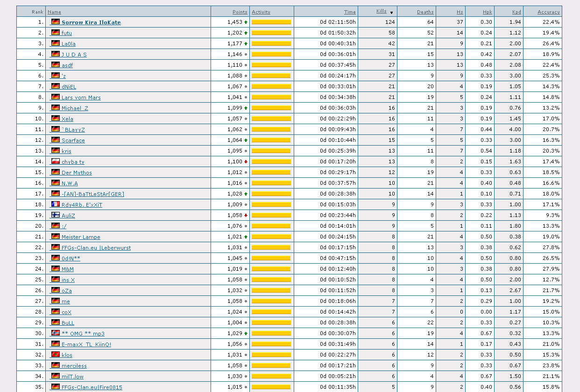Sort by the Kpd column header
The image size is (580, 392).
pyautogui.click(x=516, y=12)
